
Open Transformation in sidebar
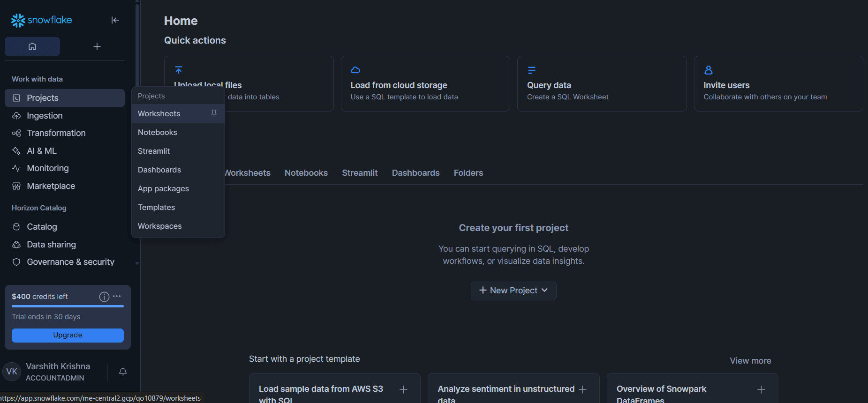[65, 133]
